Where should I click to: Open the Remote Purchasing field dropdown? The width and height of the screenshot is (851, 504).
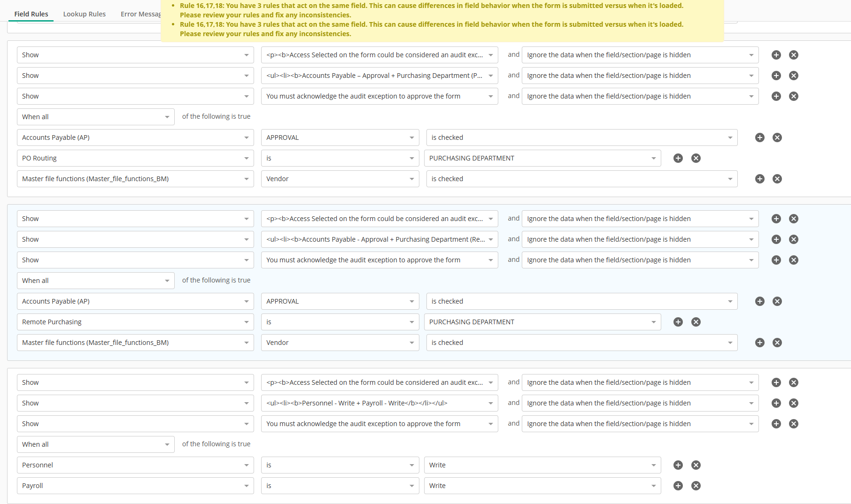(135, 322)
